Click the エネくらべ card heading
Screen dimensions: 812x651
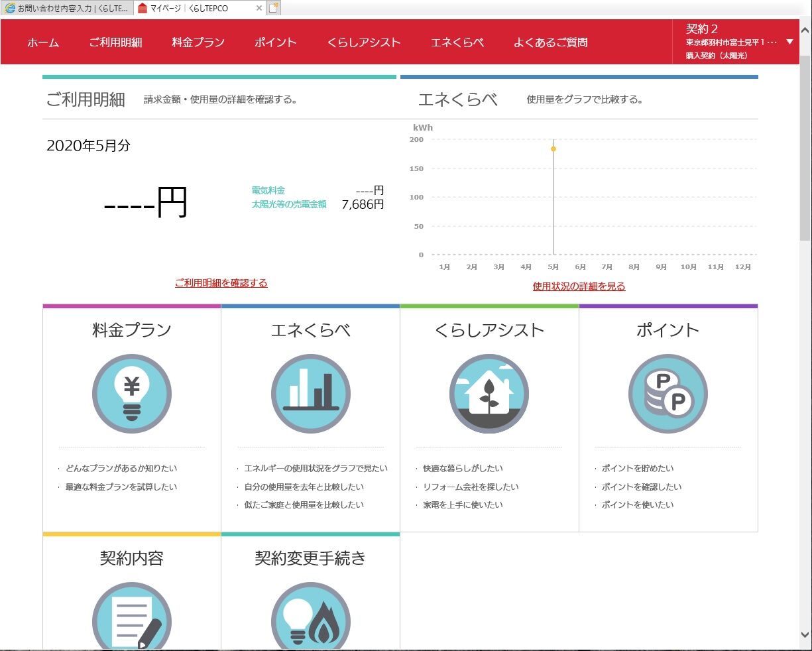tap(311, 330)
